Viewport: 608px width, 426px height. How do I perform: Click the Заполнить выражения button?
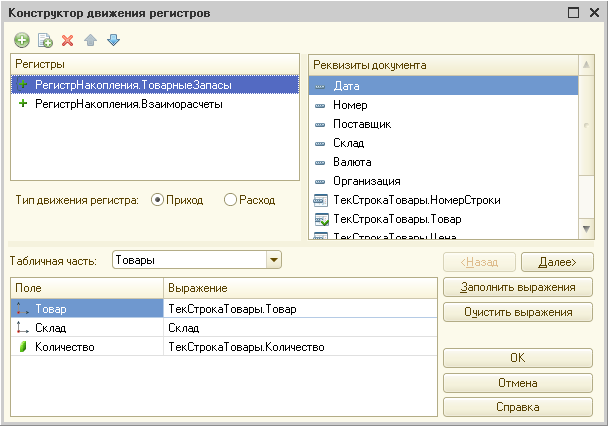point(518,287)
